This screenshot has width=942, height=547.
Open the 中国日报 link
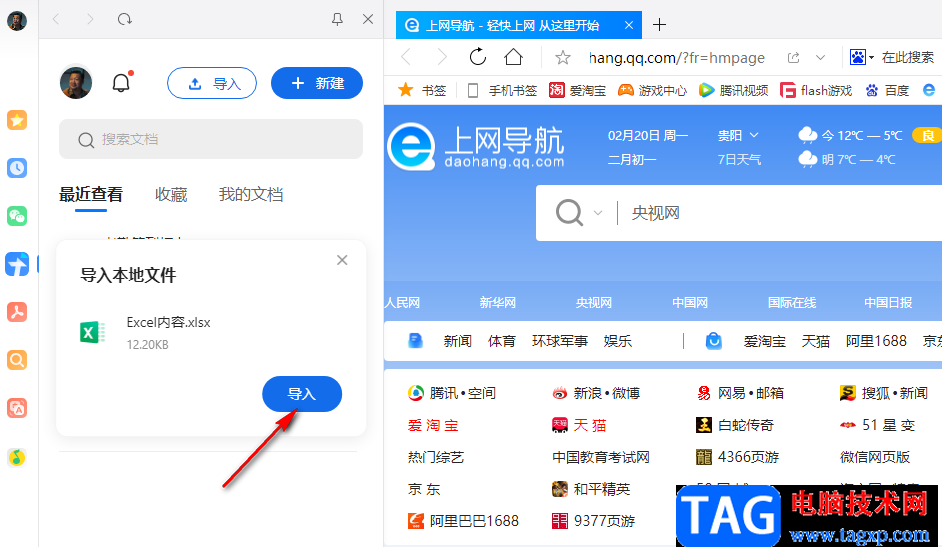pos(888,303)
